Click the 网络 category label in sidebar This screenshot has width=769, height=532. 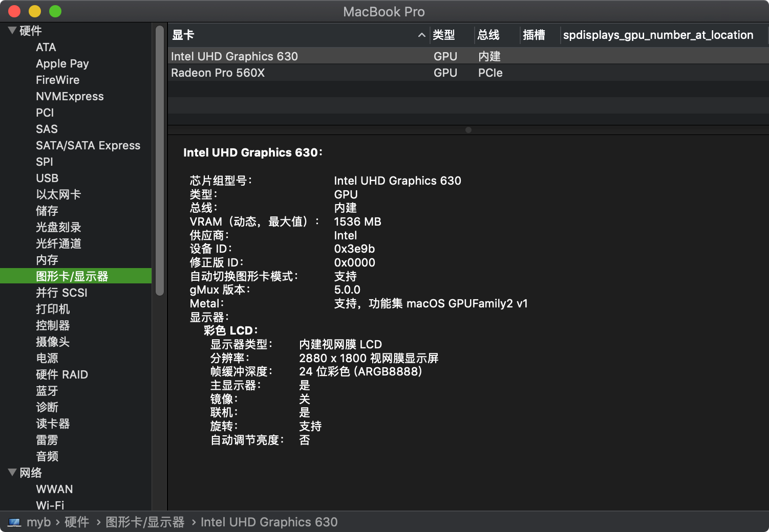(x=31, y=473)
